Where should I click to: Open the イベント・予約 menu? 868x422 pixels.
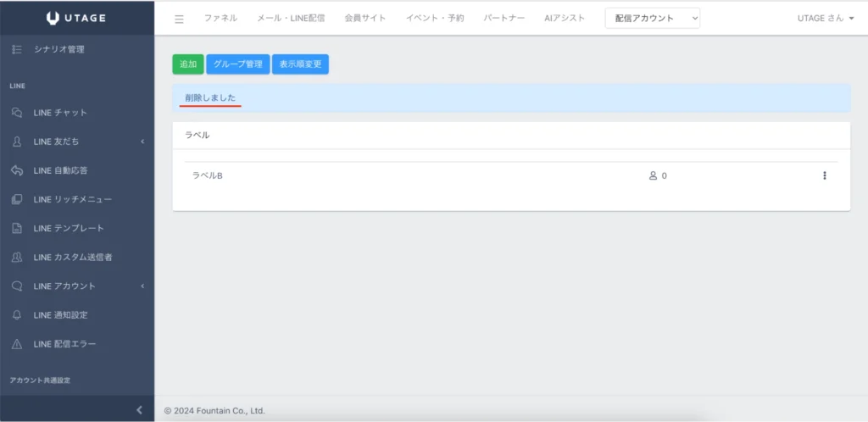pos(435,19)
